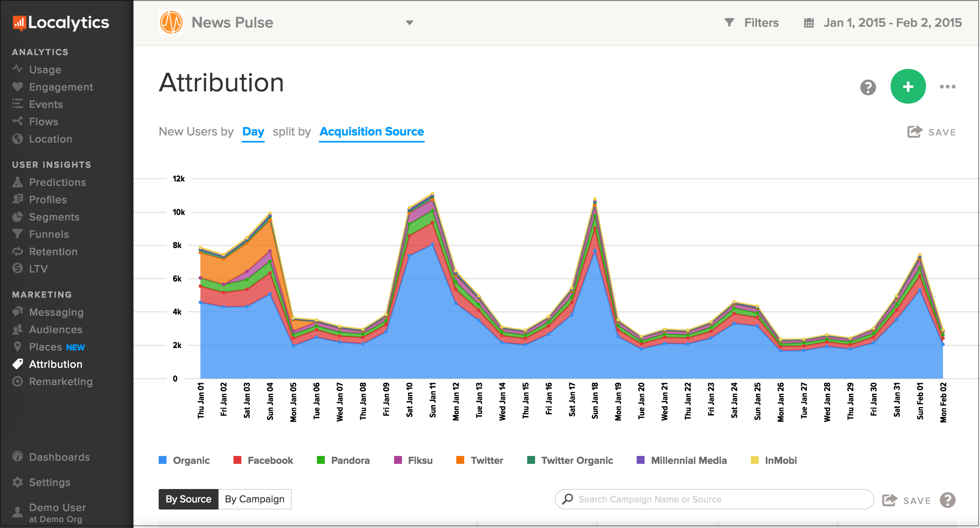Switch to By Campaign tab
Image resolution: width=980 pixels, height=528 pixels.
[x=254, y=499]
